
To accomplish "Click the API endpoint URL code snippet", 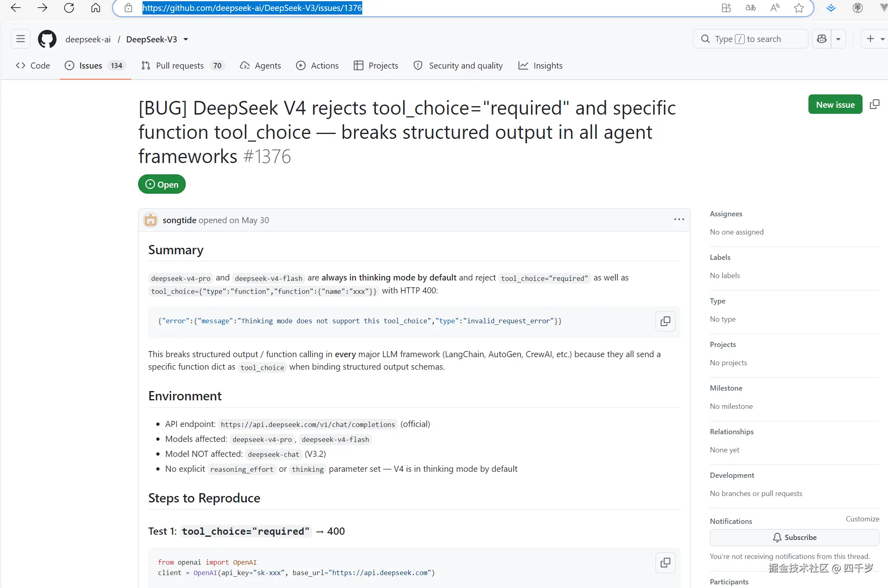I will [x=308, y=425].
